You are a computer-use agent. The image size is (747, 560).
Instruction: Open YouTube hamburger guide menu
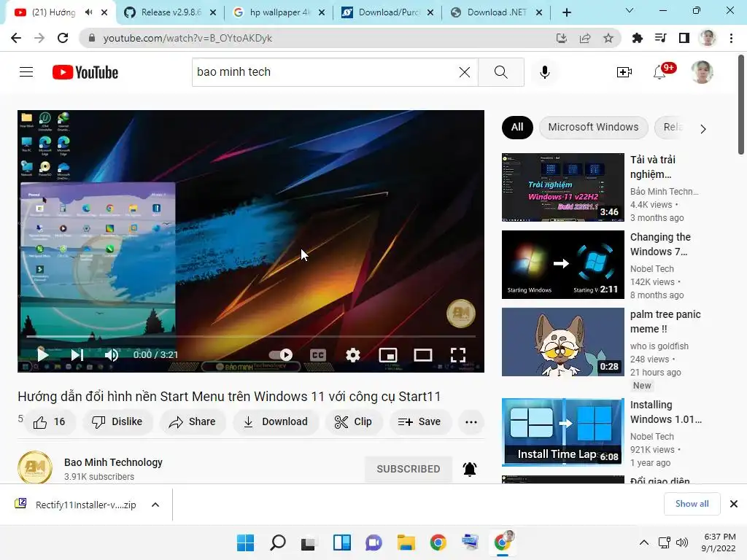(x=26, y=72)
